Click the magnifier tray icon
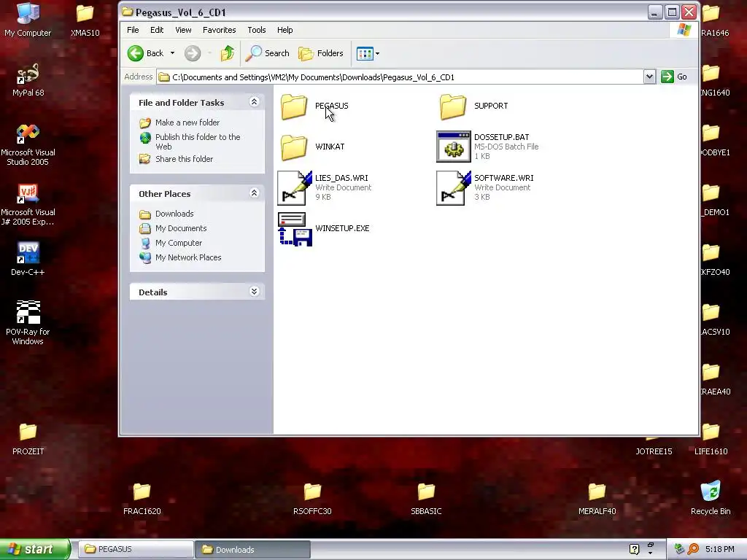The height and width of the screenshot is (560, 747). click(693, 549)
